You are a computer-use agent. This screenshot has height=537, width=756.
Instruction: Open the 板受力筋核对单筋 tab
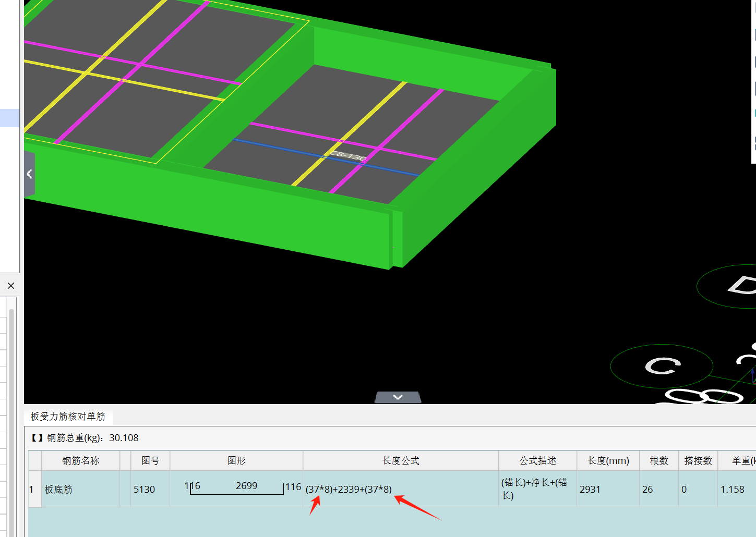pyautogui.click(x=68, y=417)
